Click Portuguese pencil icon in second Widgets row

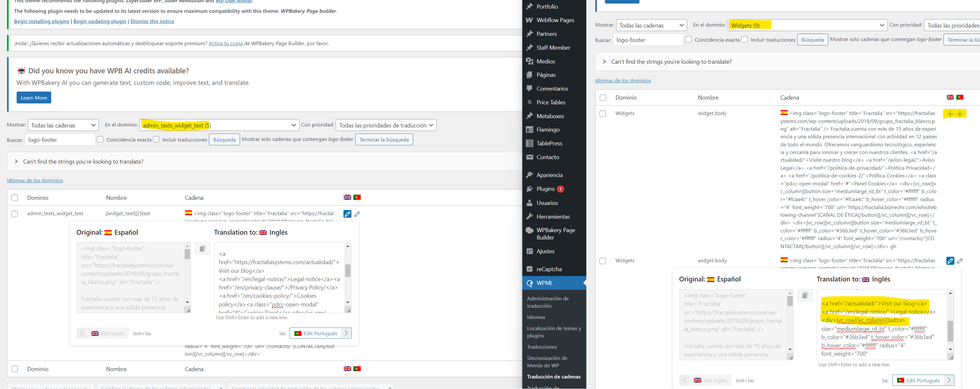coord(960,261)
